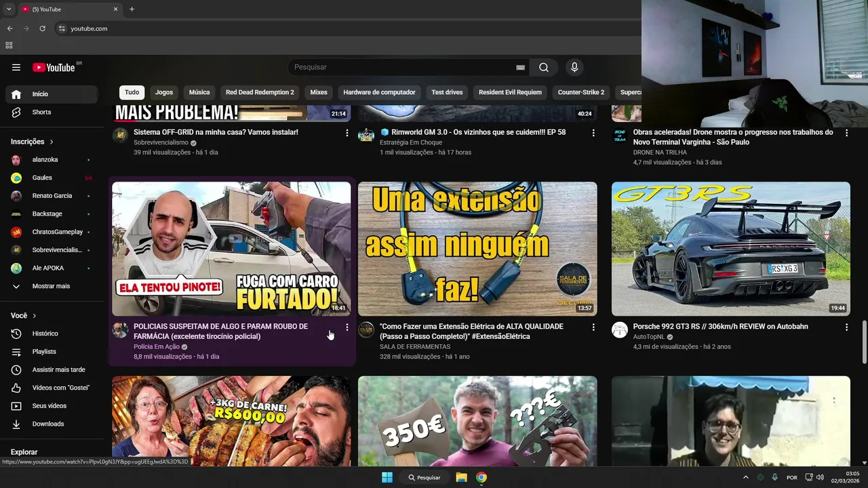This screenshot has width=868, height=488.
Task: Open the Uma extensão assim ninguém faz thumbnail
Action: (477, 249)
